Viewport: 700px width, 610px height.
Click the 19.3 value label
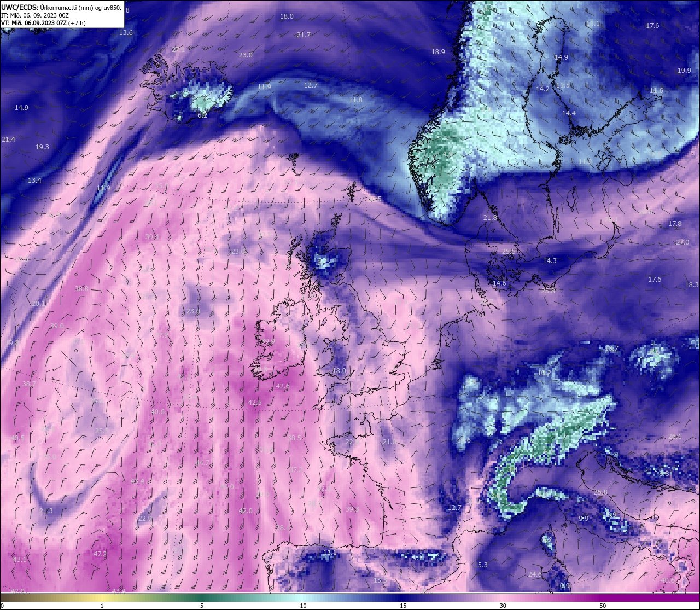tap(42, 147)
